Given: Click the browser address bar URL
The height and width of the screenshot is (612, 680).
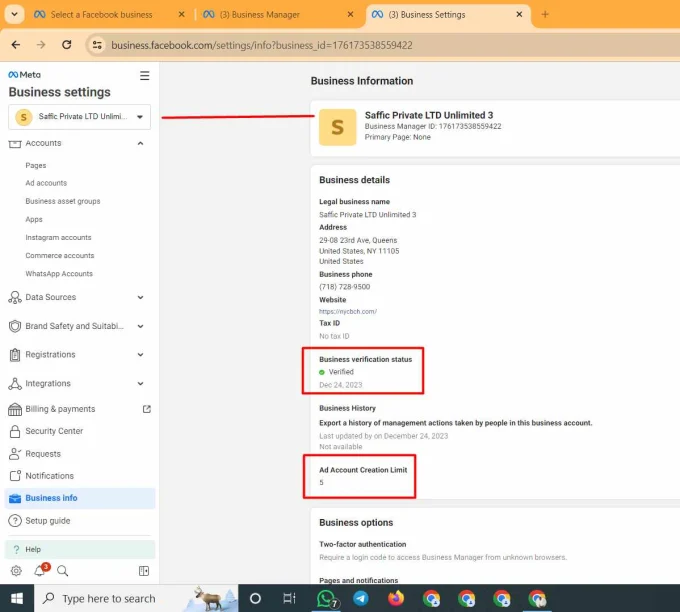Looking at the screenshot, I should tap(262, 45).
